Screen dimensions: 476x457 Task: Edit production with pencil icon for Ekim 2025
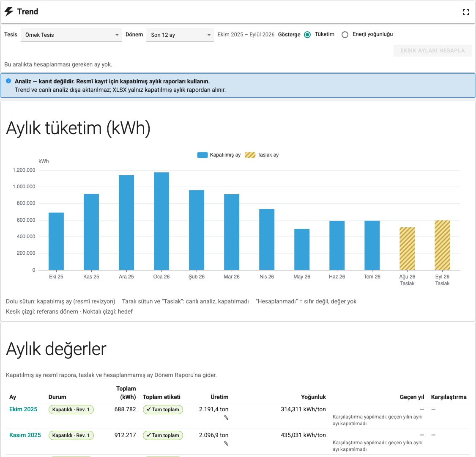(226, 418)
